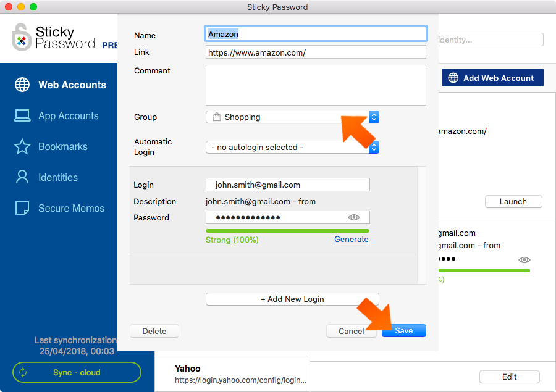Click the Link field with amazon URL

(x=316, y=52)
